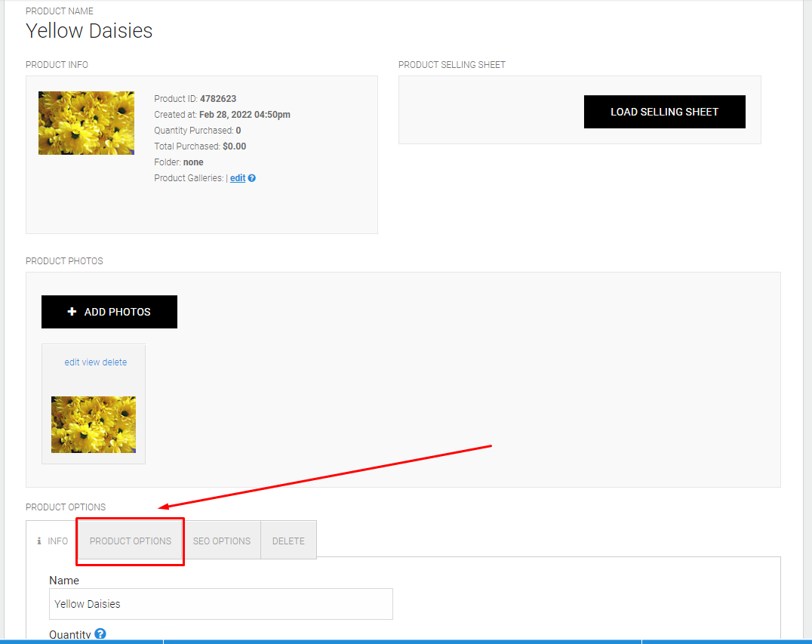Select the DELETE tab
Viewport: 812px width, 644px height.
[288, 541]
